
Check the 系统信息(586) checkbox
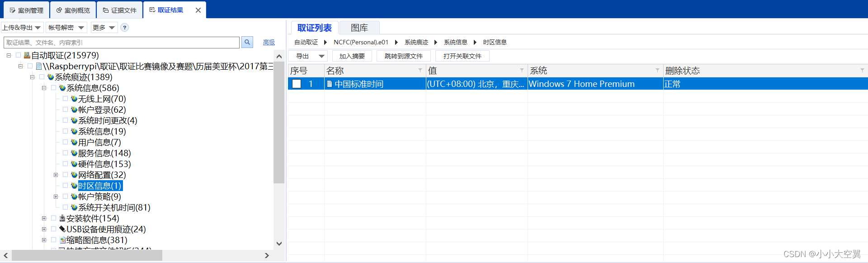(54, 88)
